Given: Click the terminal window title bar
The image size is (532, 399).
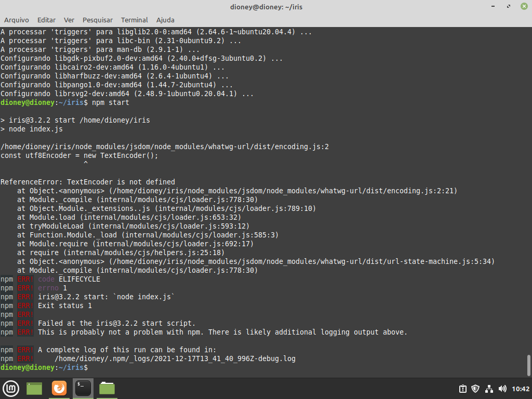Looking at the screenshot, I should click(266, 7).
